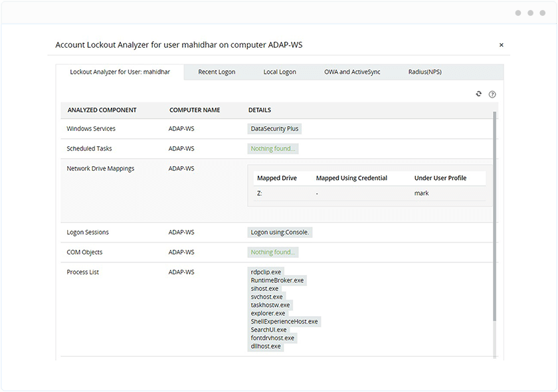This screenshot has width=558, height=392.
Task: Select the Scheduled Tasks row label
Action: pyautogui.click(x=89, y=148)
